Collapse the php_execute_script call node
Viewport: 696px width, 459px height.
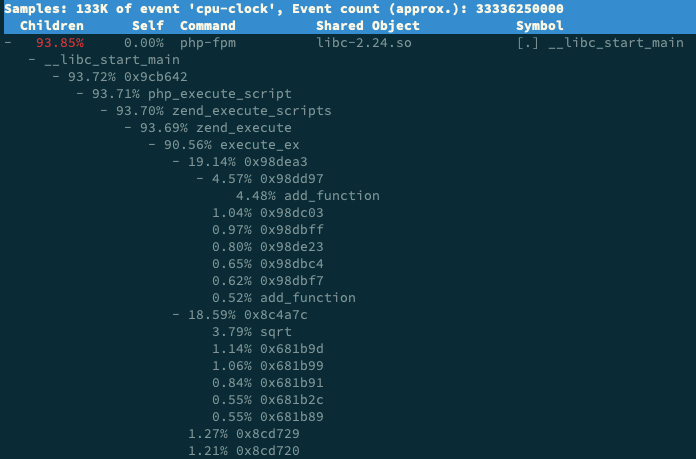(x=81, y=94)
